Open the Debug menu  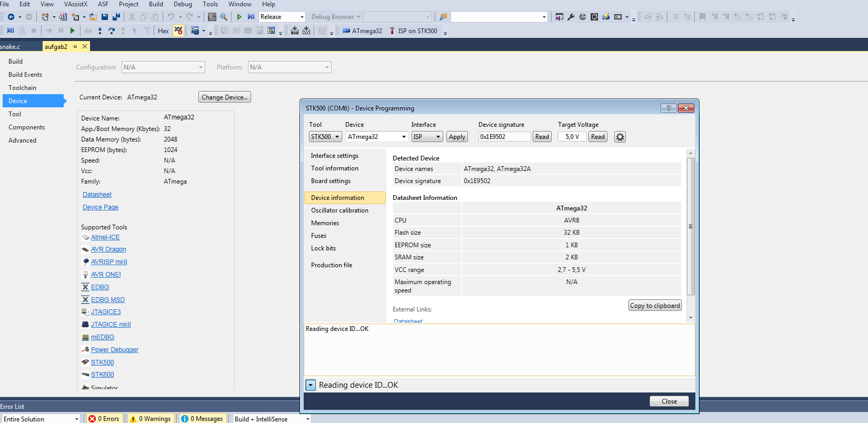pyautogui.click(x=183, y=4)
